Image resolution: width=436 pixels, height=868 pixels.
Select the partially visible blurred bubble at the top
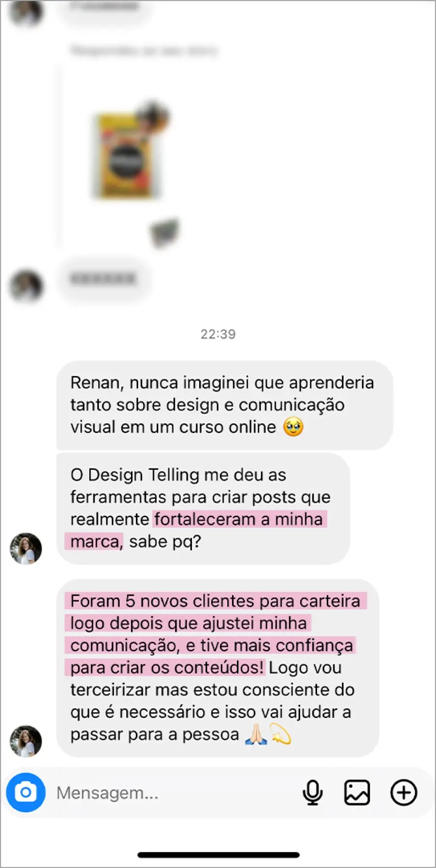[103, 9]
